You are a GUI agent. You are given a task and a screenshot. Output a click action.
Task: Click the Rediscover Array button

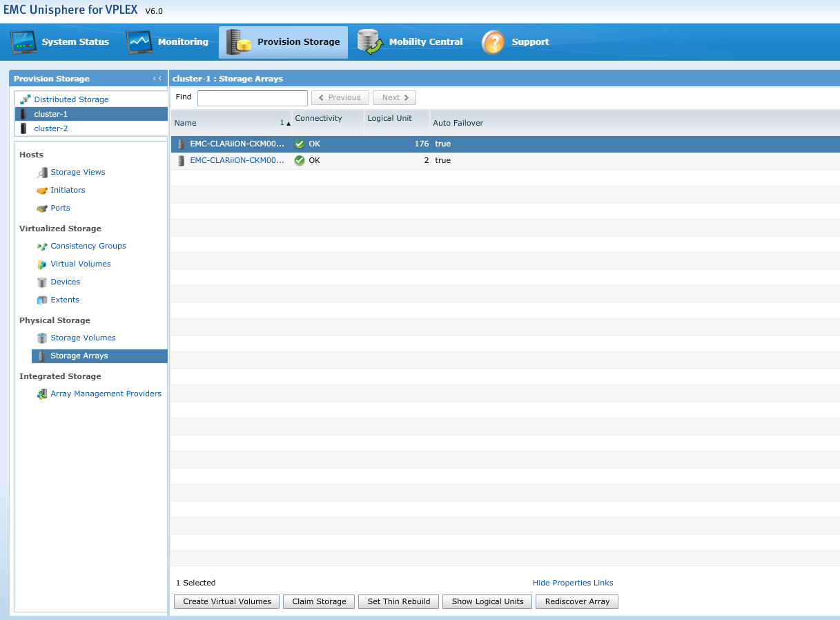coord(577,601)
